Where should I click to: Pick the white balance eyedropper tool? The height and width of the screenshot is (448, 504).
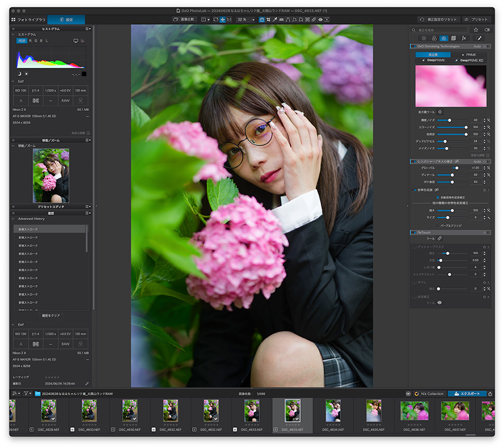(275, 20)
